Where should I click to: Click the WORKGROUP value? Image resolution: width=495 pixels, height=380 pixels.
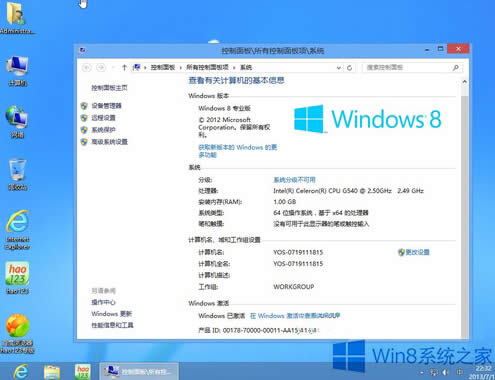pos(293,287)
